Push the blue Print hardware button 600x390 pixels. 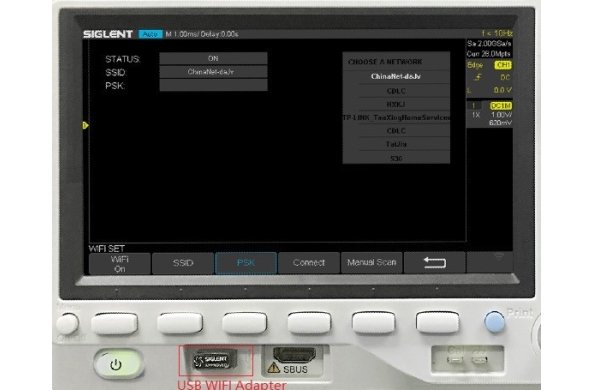(x=494, y=322)
